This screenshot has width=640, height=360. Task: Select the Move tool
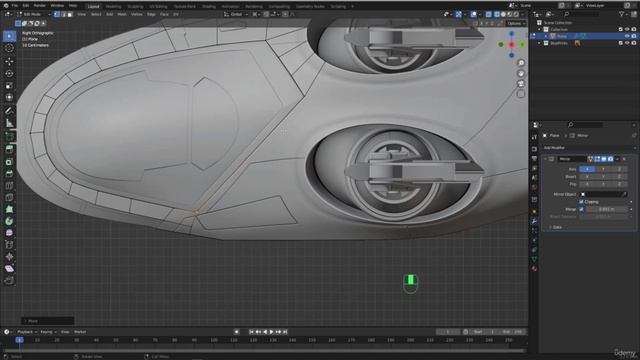(9, 62)
